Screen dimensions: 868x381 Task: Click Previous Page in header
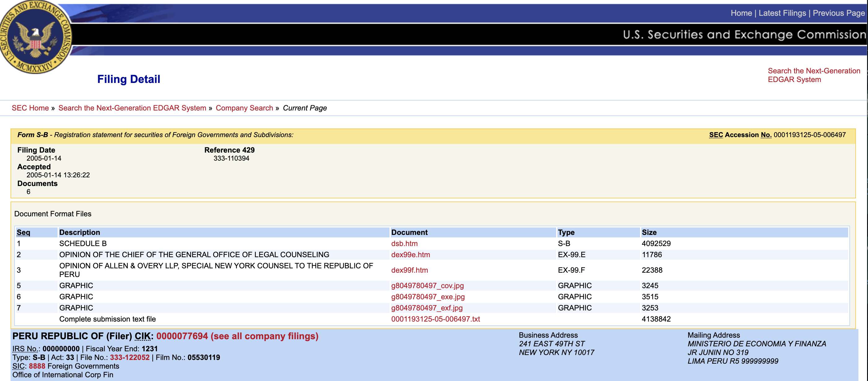[838, 13]
